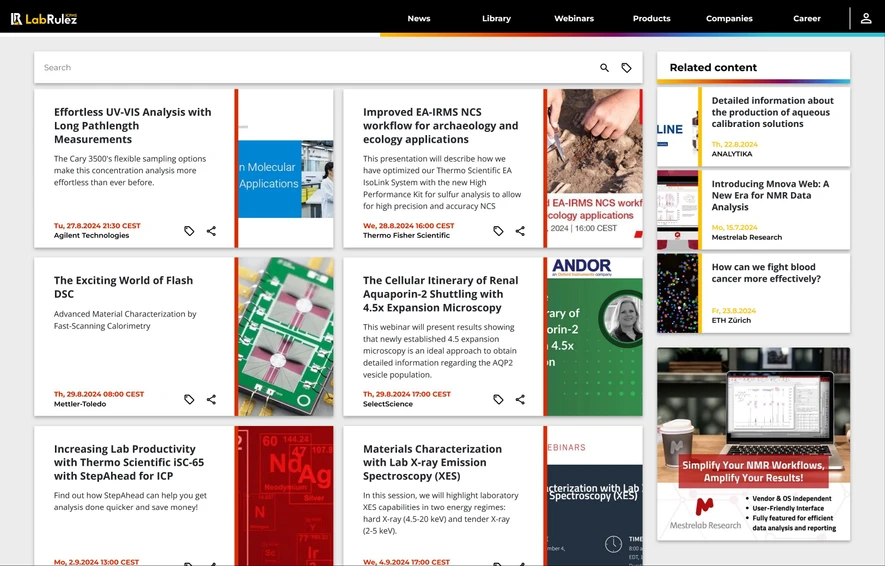Click the Mestrelab Research NMR advertisement banner
Image resolution: width=885 pixels, height=566 pixels.
point(753,444)
